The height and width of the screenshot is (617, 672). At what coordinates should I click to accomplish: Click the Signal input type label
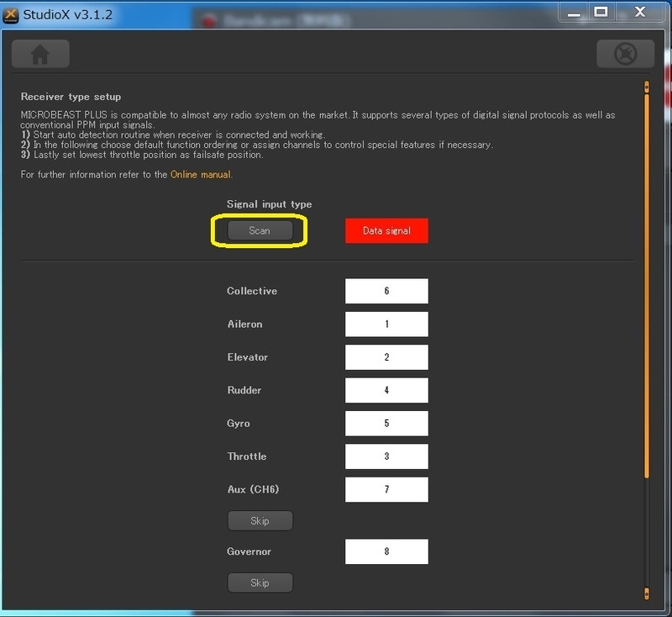(269, 204)
